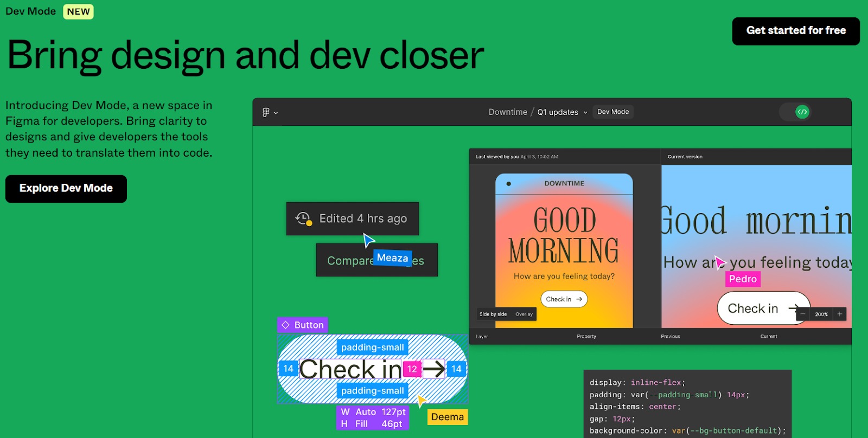
Task: Click the Get started for free button
Action: point(796,31)
